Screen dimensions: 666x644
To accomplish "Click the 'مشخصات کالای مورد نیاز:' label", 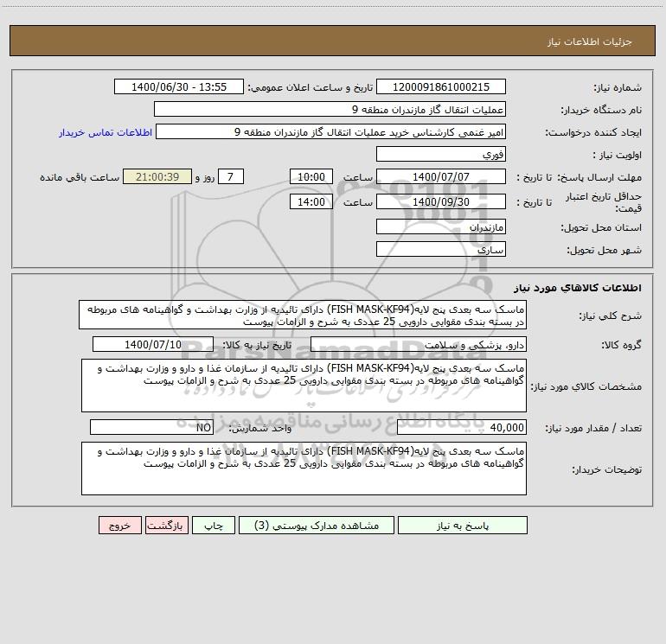I will coord(588,386).
